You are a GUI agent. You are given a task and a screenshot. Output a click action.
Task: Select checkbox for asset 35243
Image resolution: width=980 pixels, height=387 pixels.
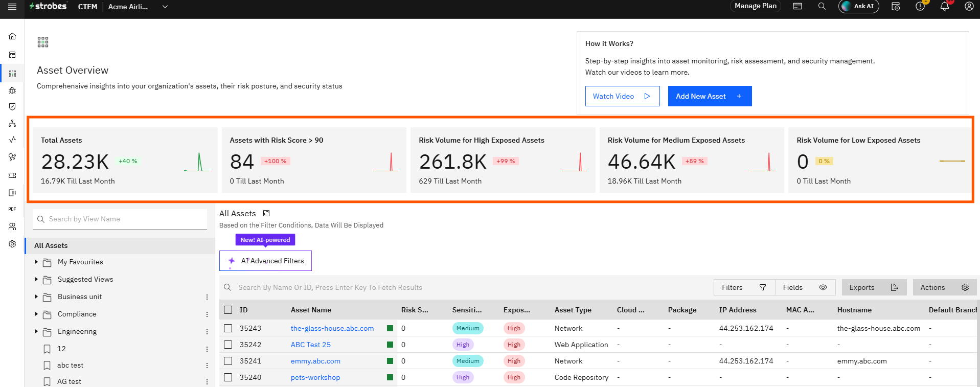pyautogui.click(x=228, y=328)
